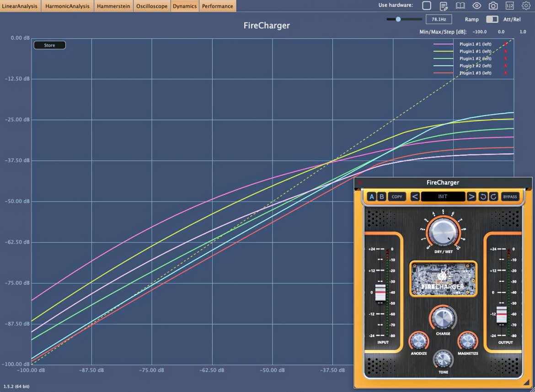
Task: Select the Dynamics tab
Action: point(185,6)
